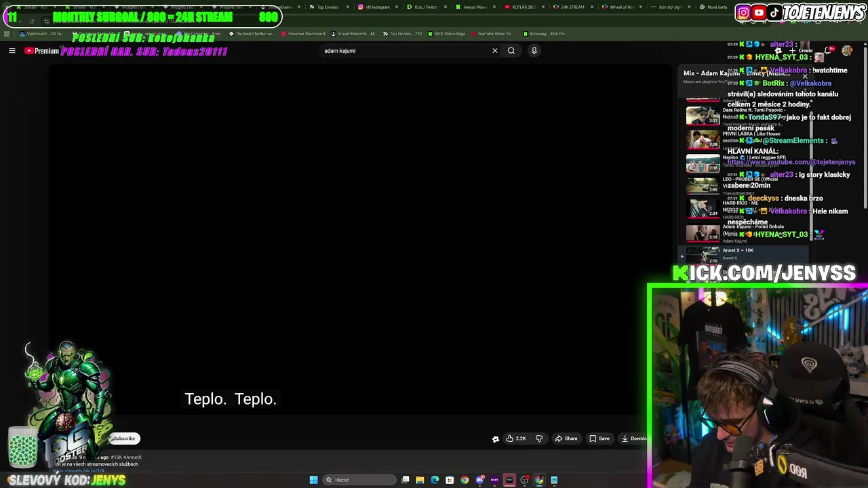Open the tojetenjenys YouTube link in chat

[791, 163]
